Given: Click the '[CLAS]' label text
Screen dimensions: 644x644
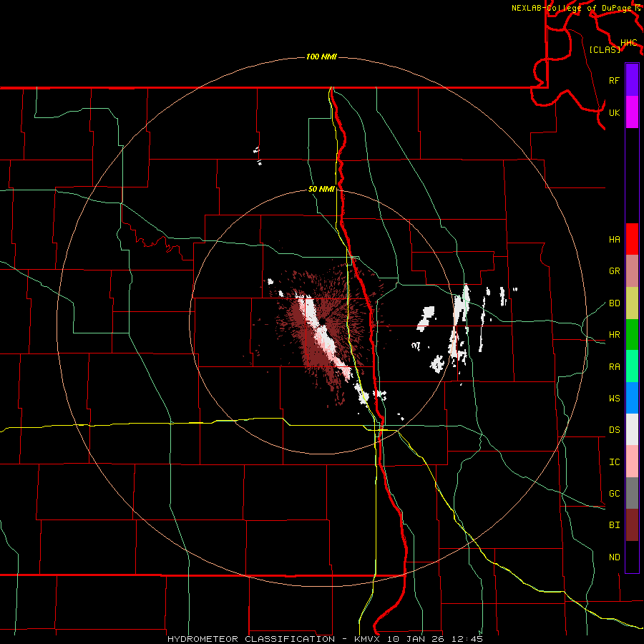Looking at the screenshot, I should 605,49.
